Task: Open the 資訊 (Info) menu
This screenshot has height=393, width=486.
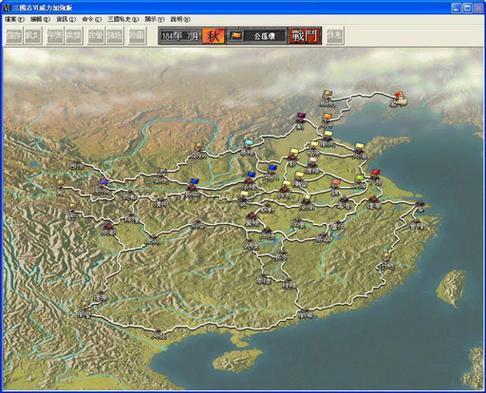Action: [x=66, y=19]
